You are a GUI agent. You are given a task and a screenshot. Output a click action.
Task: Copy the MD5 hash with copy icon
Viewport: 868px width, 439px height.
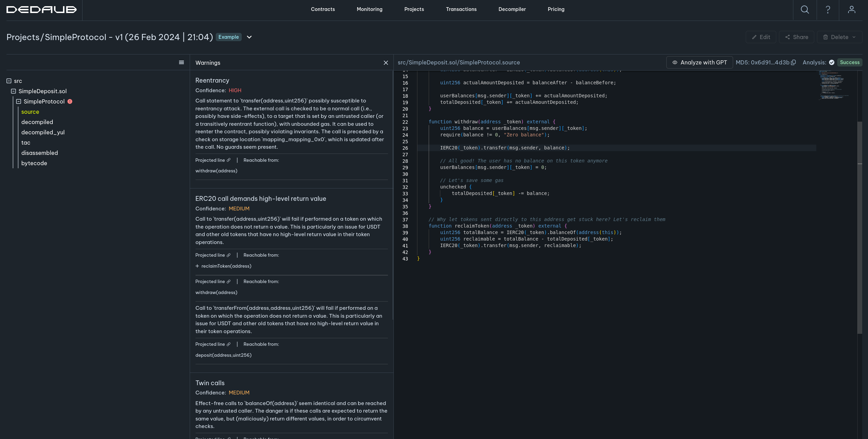[793, 62]
